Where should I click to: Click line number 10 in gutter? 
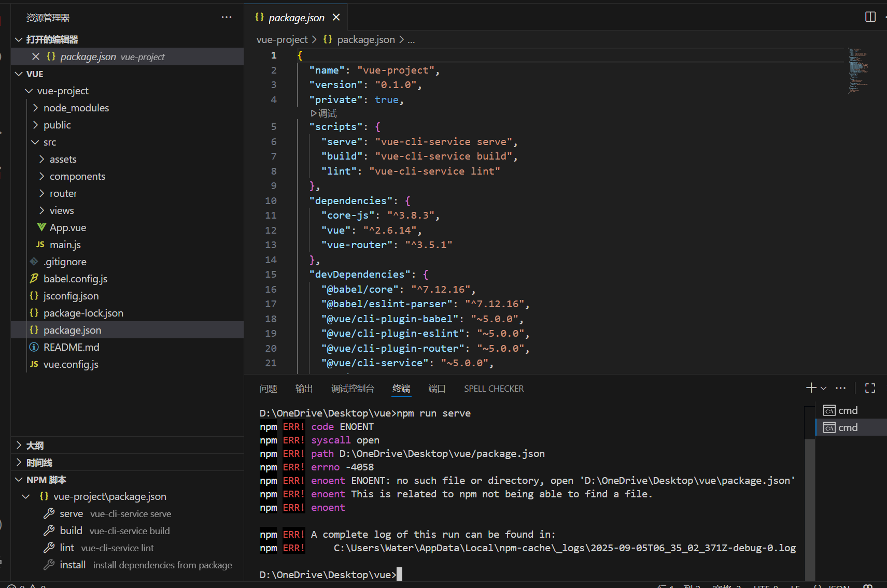[x=271, y=200]
